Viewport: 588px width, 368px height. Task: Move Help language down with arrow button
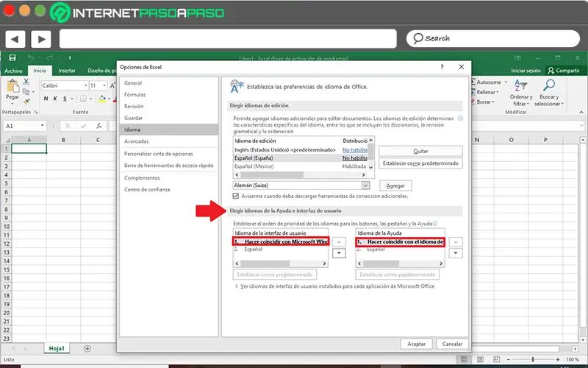click(456, 253)
